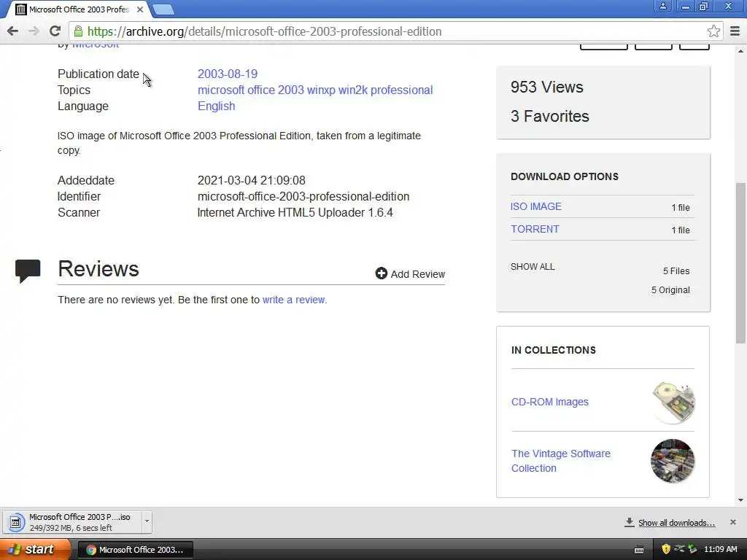This screenshot has height=560, width=747.
Task: Click the Reviews heading
Action: point(98,269)
